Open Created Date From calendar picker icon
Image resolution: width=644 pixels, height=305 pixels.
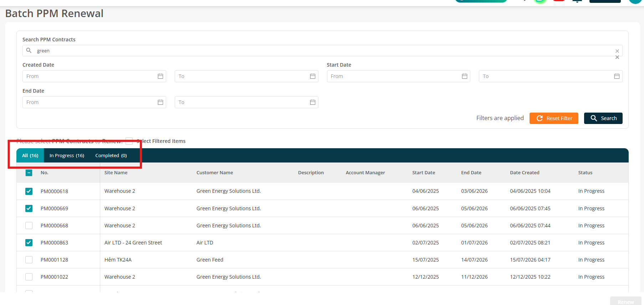tap(160, 76)
